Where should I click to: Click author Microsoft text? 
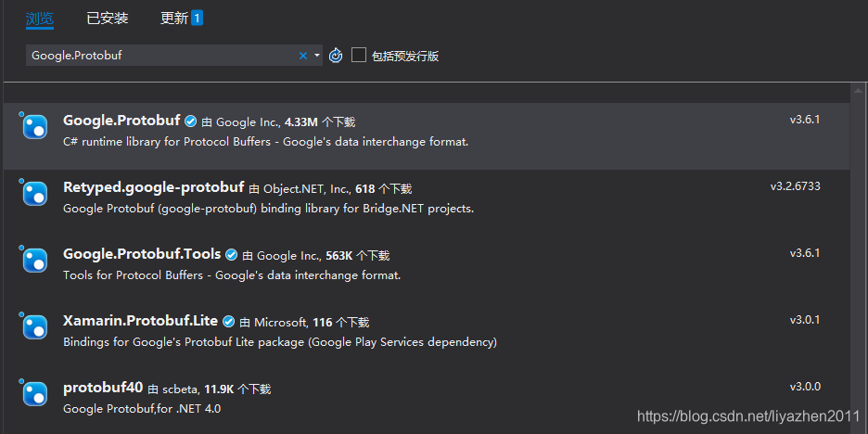[281, 323]
